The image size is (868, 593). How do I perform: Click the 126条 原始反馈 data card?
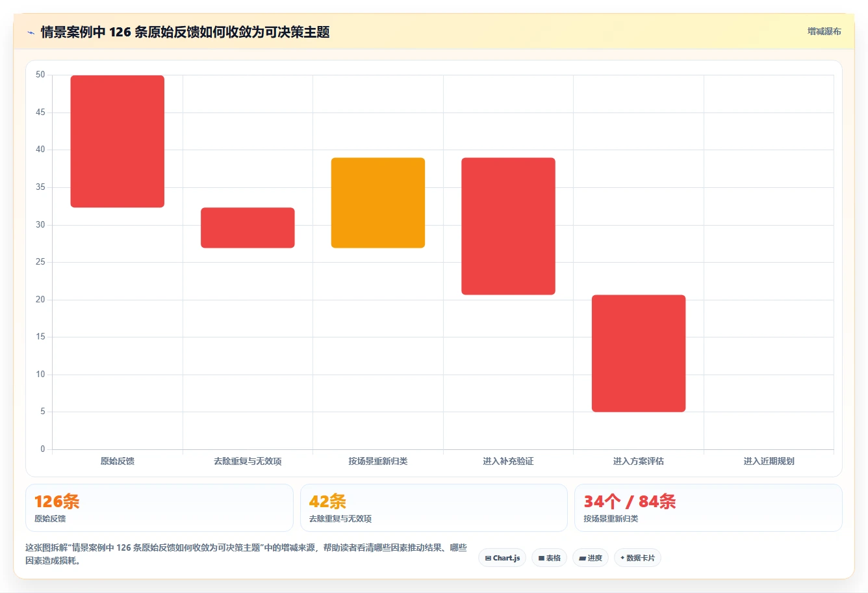coord(159,508)
